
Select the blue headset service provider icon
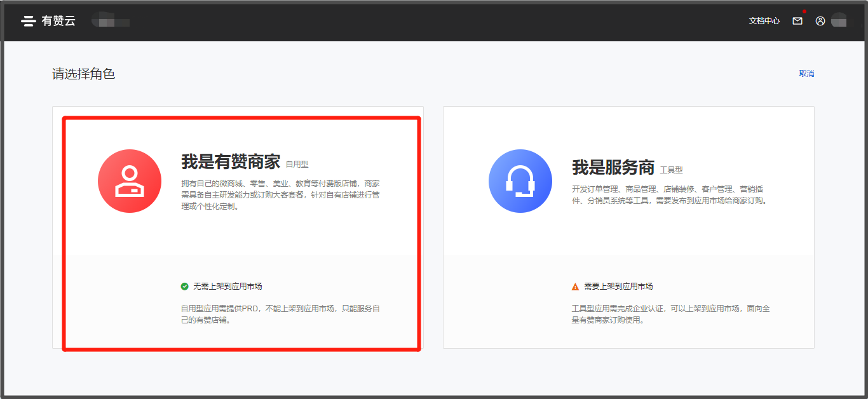[x=520, y=181]
